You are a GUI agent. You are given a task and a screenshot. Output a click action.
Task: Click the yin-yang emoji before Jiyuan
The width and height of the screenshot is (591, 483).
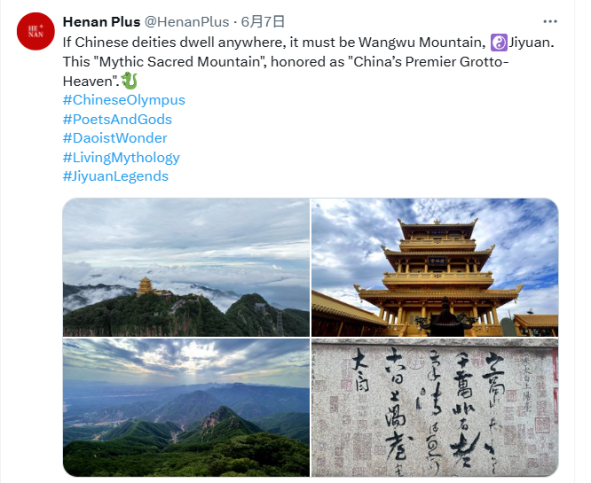(499, 42)
